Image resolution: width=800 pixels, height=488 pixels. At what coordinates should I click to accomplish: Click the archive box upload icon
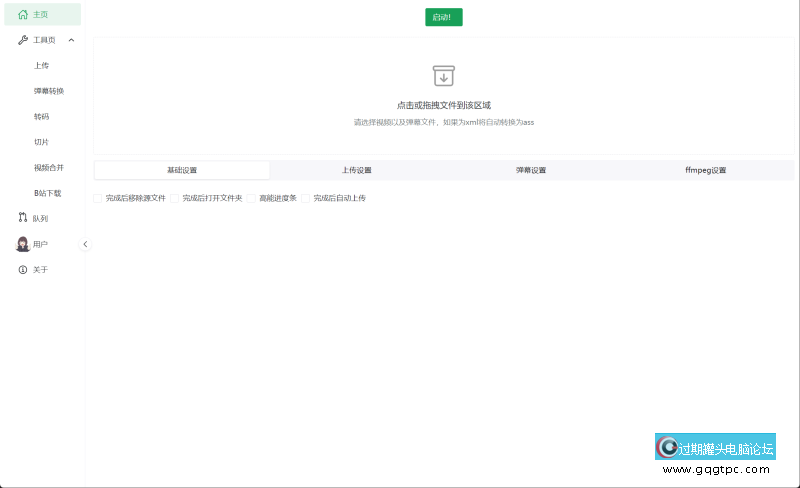click(x=443, y=76)
